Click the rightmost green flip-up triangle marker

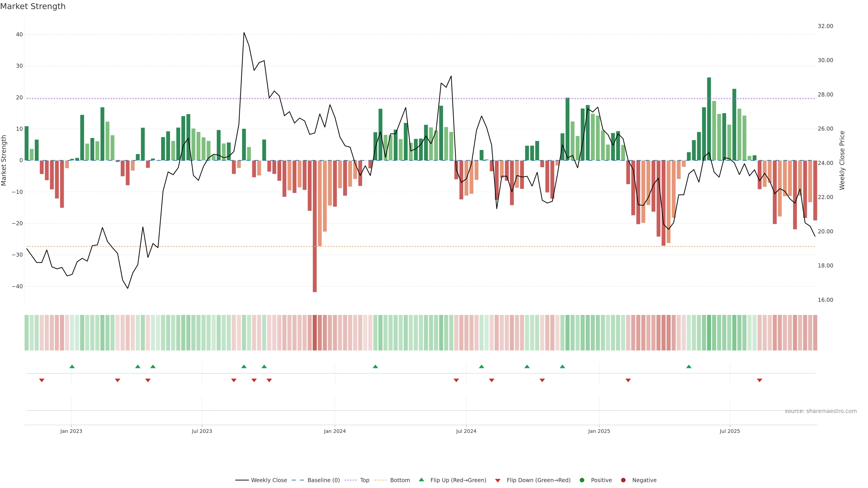click(x=689, y=366)
